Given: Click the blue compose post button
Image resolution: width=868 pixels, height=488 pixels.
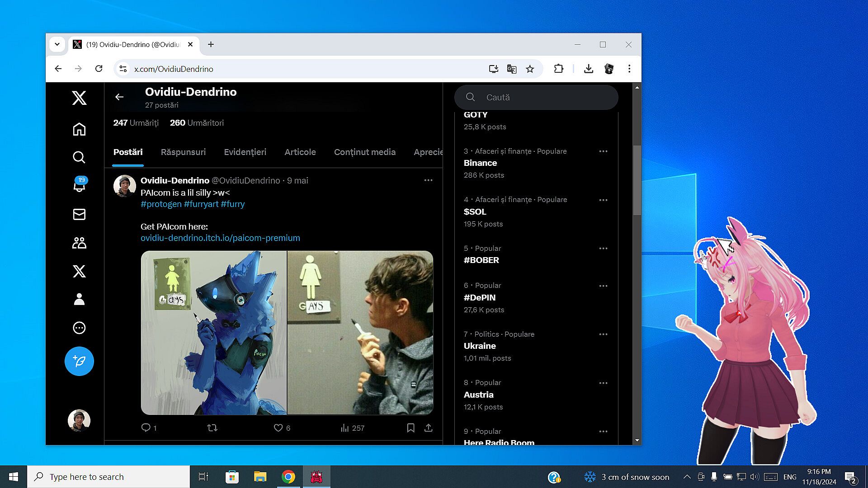Looking at the screenshot, I should [x=79, y=361].
